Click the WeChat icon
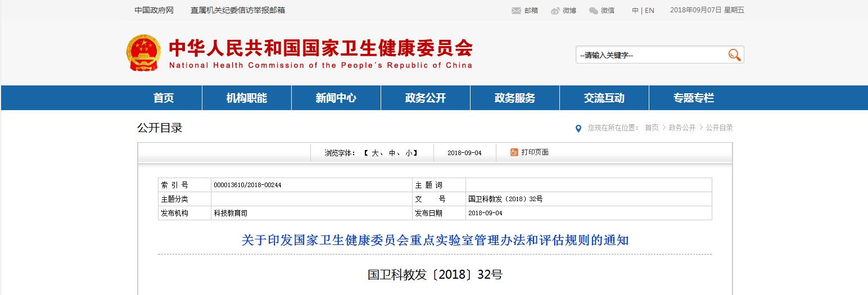 click(x=594, y=11)
